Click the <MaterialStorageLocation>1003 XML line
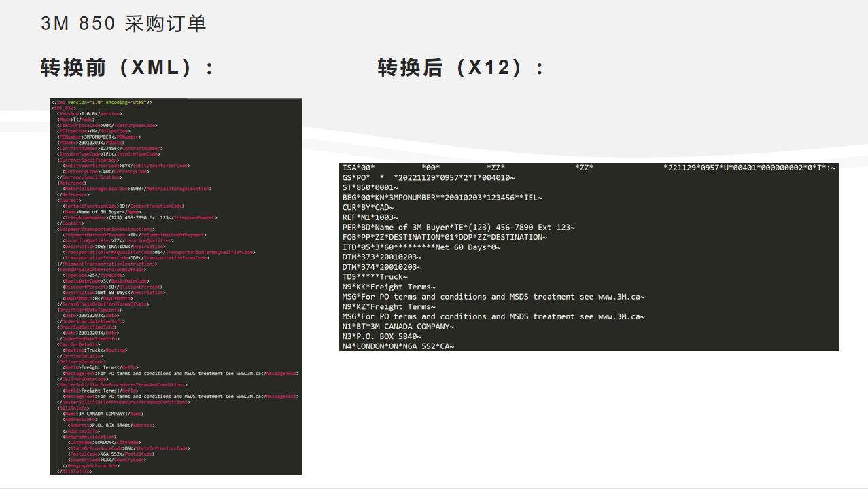 click(137, 189)
